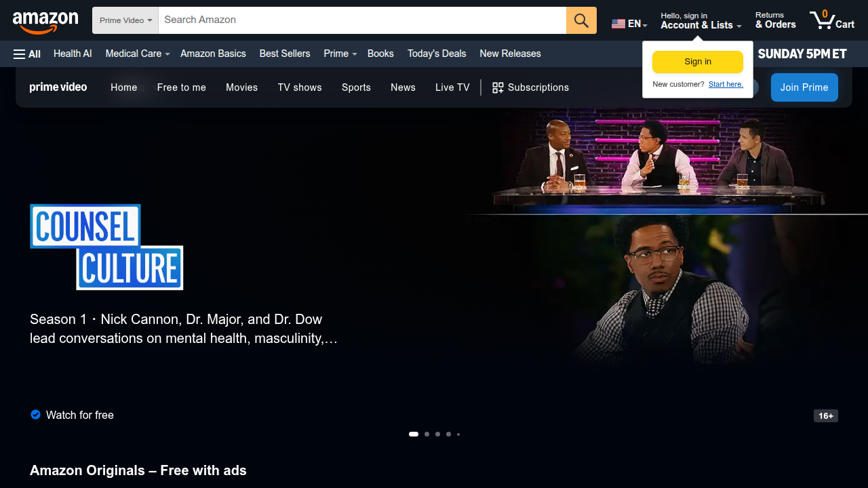
Task: Click the yellow Sign in button
Action: coord(698,62)
